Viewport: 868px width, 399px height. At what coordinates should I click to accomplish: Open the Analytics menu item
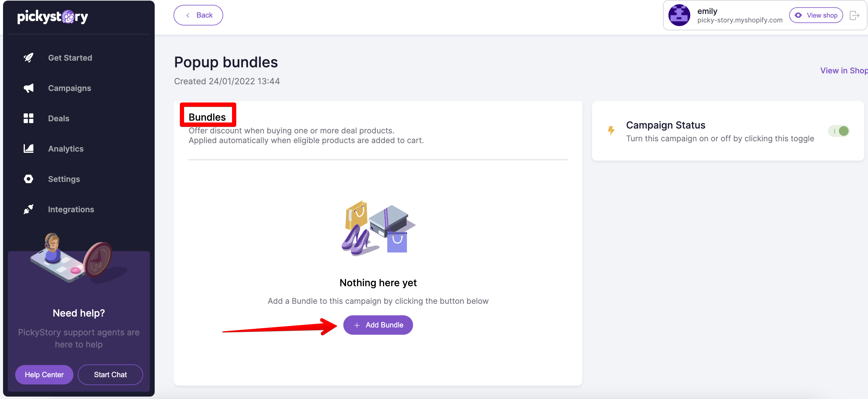[66, 149]
